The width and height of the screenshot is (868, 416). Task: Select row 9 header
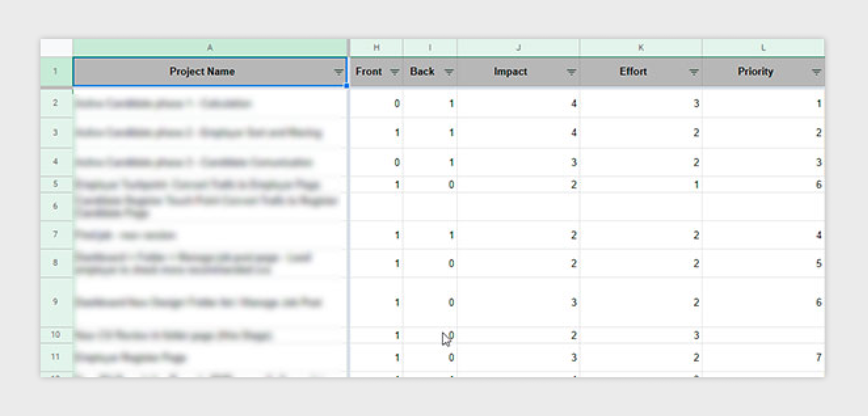56,301
